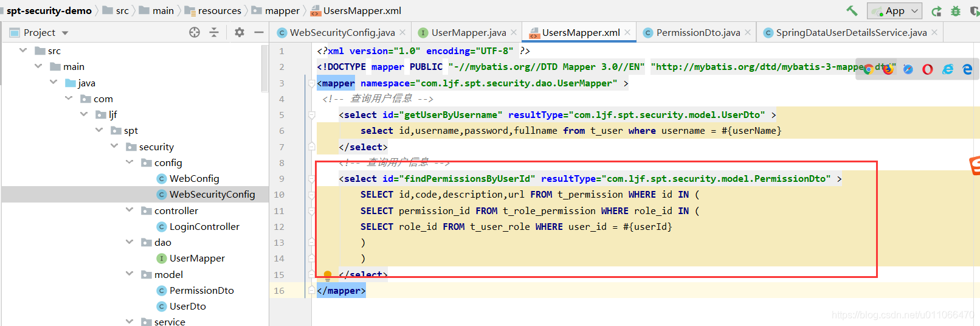
Task: Open preview in Edge browser icon
Action: coord(967,69)
